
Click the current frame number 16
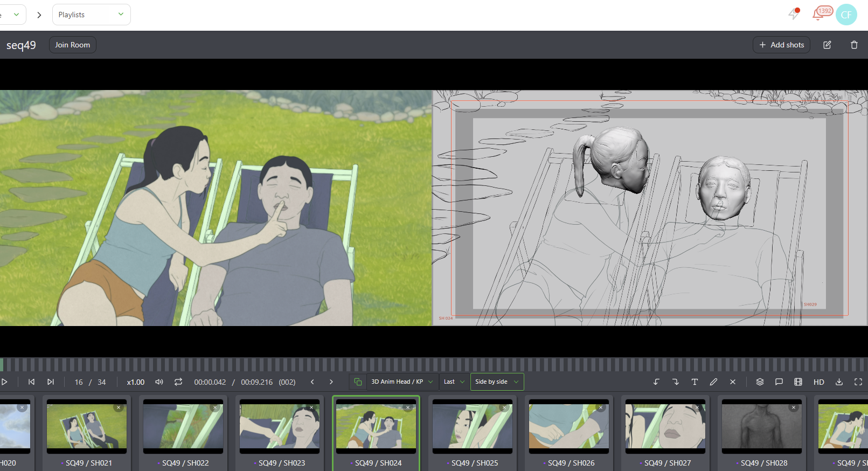(79, 382)
